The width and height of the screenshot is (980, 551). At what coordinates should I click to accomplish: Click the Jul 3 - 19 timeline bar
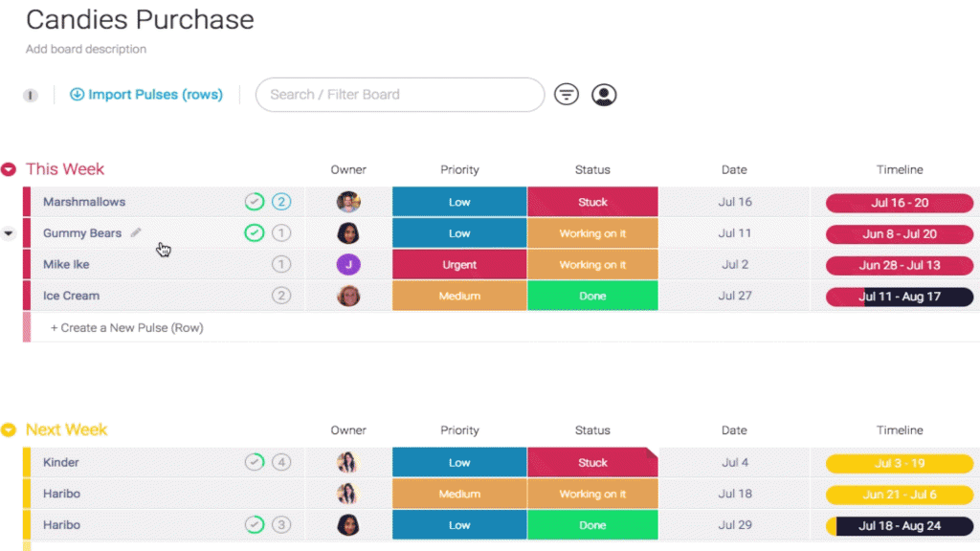coord(900,463)
